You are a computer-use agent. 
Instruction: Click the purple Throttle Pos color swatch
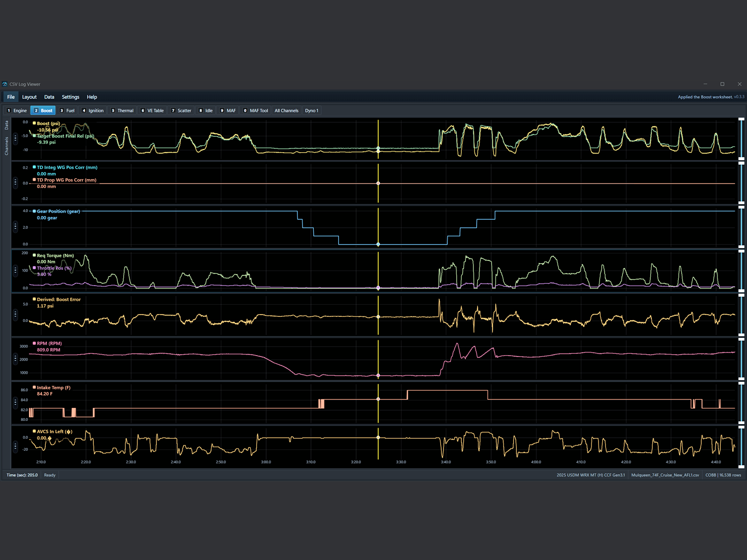[34, 268]
